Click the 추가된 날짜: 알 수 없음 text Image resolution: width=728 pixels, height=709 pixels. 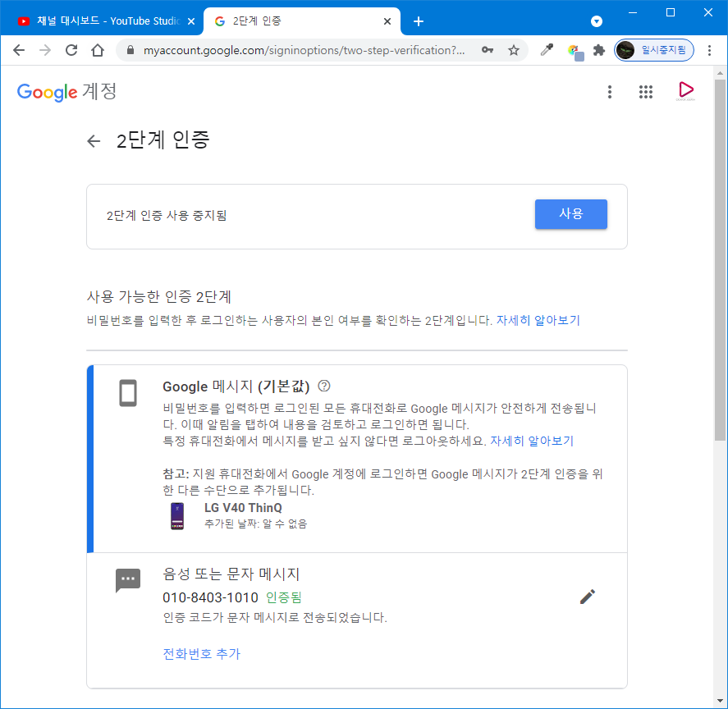pyautogui.click(x=256, y=524)
